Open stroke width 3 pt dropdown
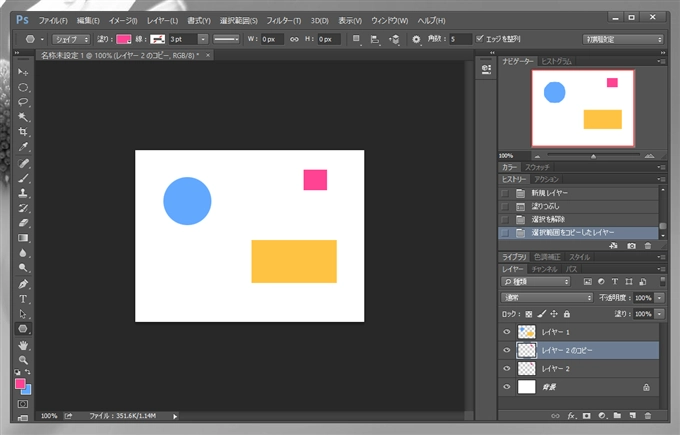 [x=203, y=39]
